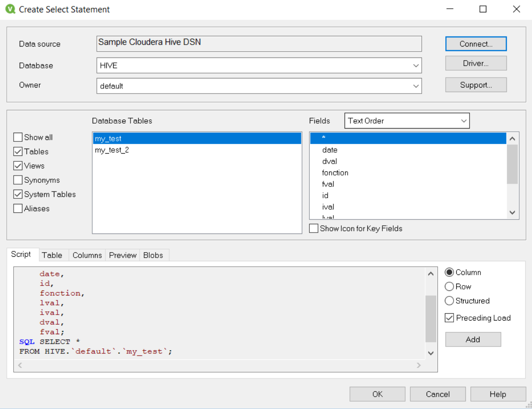Open the Fields Text Order dropdown
Screen dimensions: 532x409
click(x=407, y=121)
